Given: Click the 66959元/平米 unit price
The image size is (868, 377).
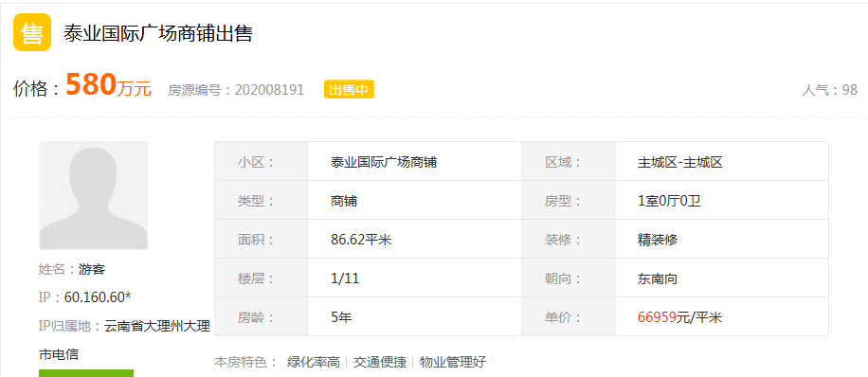Looking at the screenshot, I should click(x=680, y=317).
